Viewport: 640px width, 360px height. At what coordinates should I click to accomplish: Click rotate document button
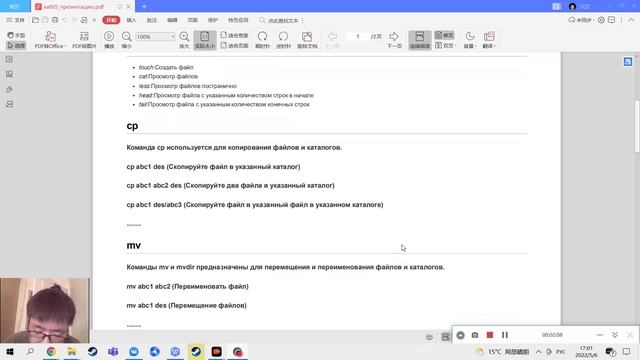(307, 40)
